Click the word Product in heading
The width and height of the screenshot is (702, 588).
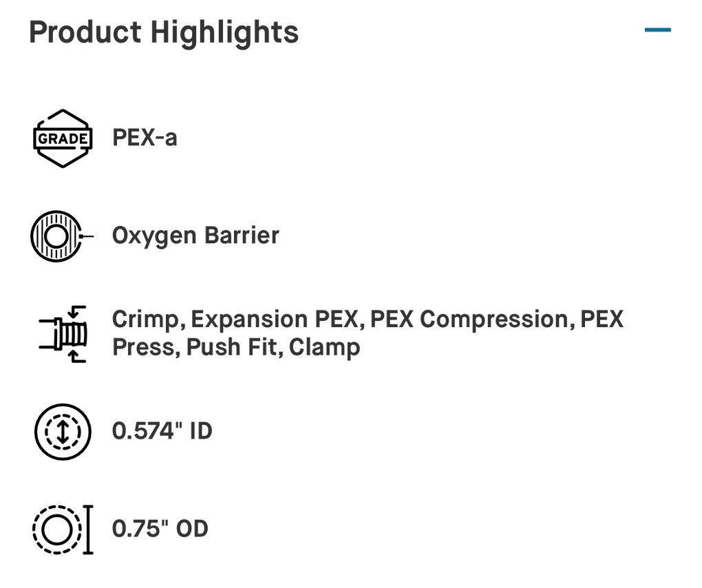(85, 32)
